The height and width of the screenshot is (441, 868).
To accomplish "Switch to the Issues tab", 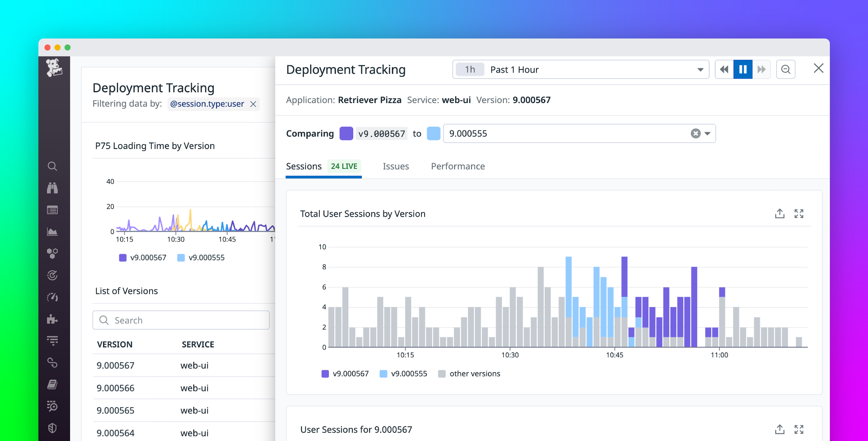I will (x=396, y=166).
